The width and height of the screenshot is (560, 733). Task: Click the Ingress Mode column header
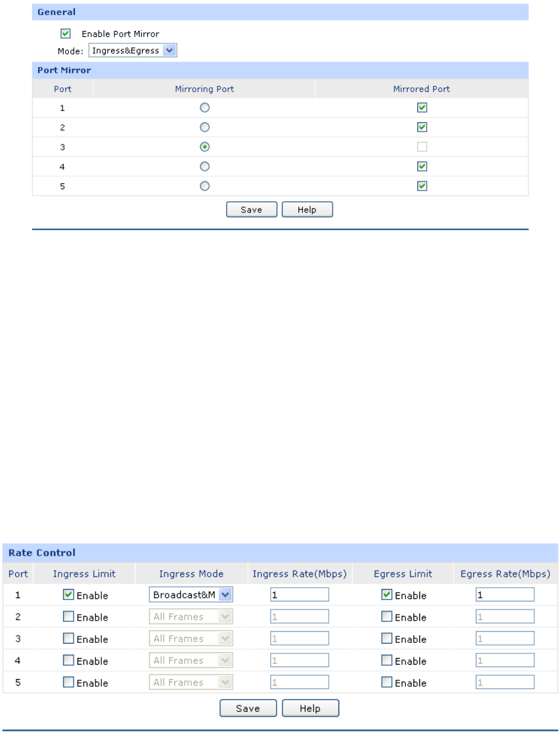[x=191, y=574]
